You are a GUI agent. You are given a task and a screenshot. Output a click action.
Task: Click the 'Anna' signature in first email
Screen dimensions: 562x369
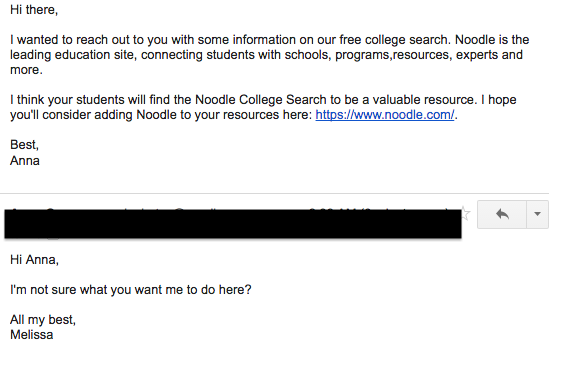coord(25,160)
